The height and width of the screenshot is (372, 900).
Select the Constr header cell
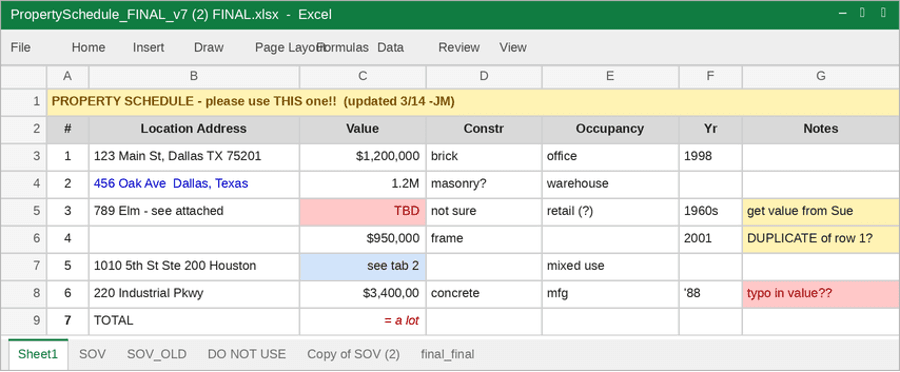(484, 129)
